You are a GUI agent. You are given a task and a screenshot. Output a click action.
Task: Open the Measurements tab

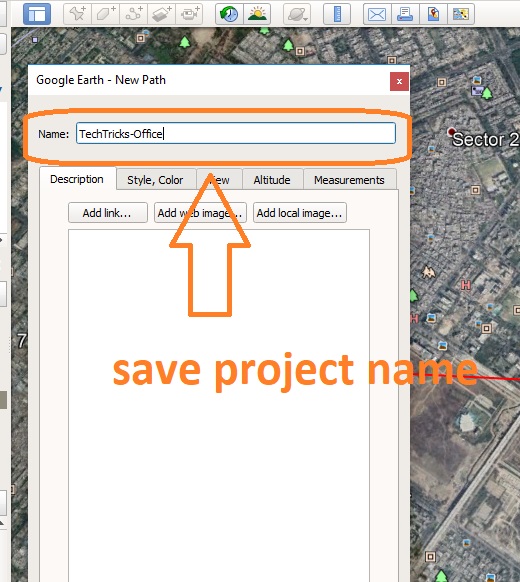tap(349, 180)
